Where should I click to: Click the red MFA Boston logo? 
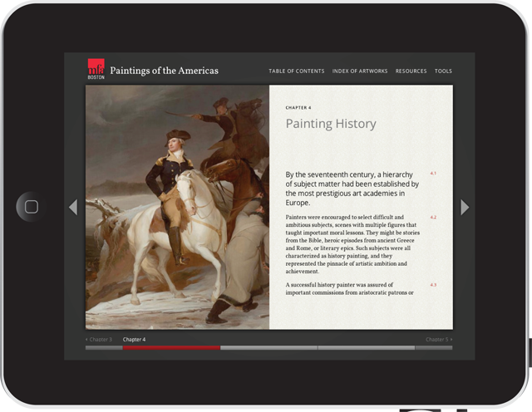pyautogui.click(x=96, y=69)
